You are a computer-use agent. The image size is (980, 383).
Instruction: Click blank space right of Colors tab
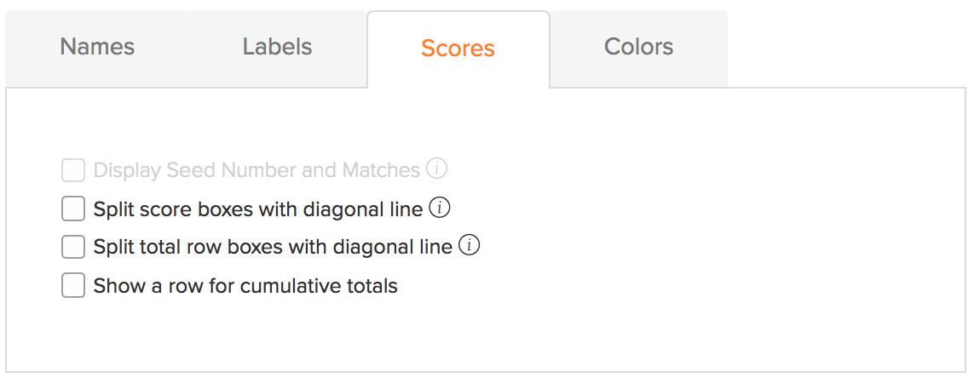pos(850,48)
